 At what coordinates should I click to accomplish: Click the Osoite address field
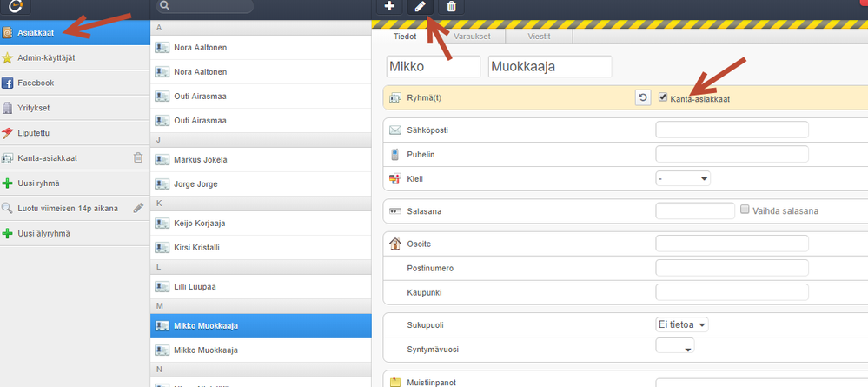tap(732, 244)
